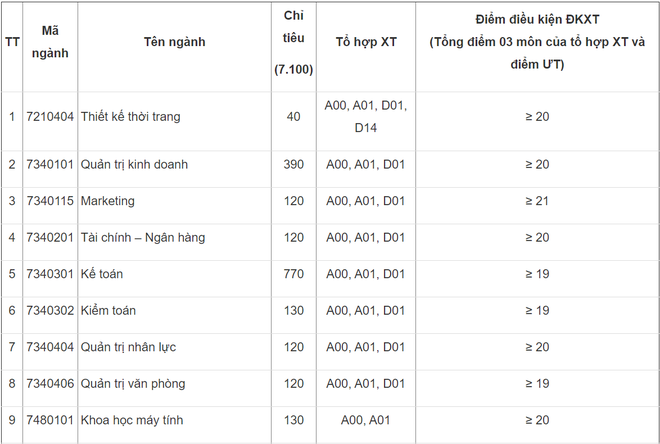The width and height of the screenshot is (660, 444).
Task: Click the quota value 770
Action: coord(293,274)
